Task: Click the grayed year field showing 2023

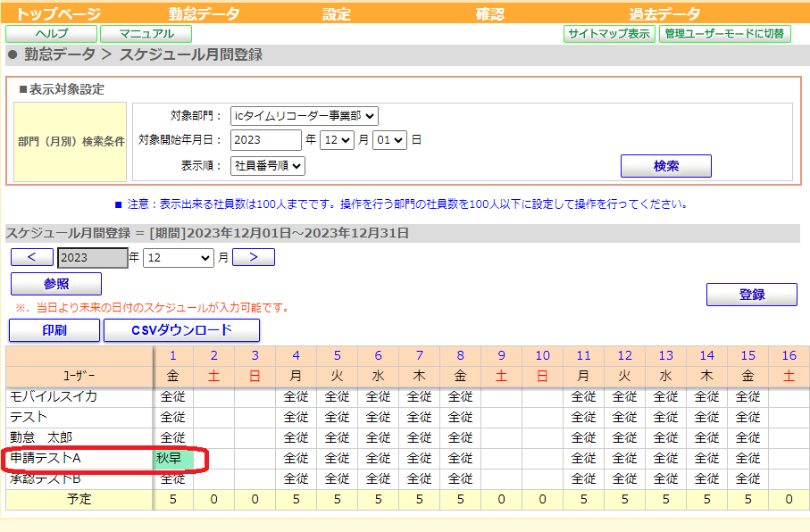Action: [x=93, y=258]
